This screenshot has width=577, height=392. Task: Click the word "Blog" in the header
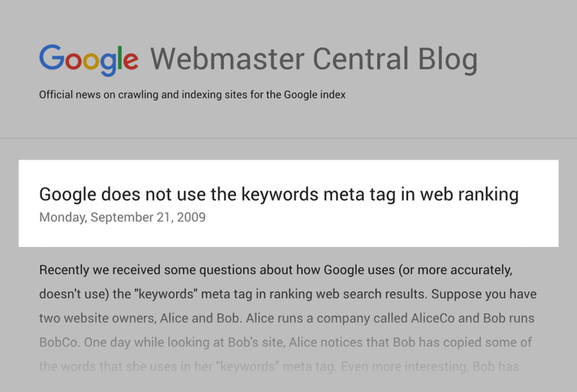448,60
